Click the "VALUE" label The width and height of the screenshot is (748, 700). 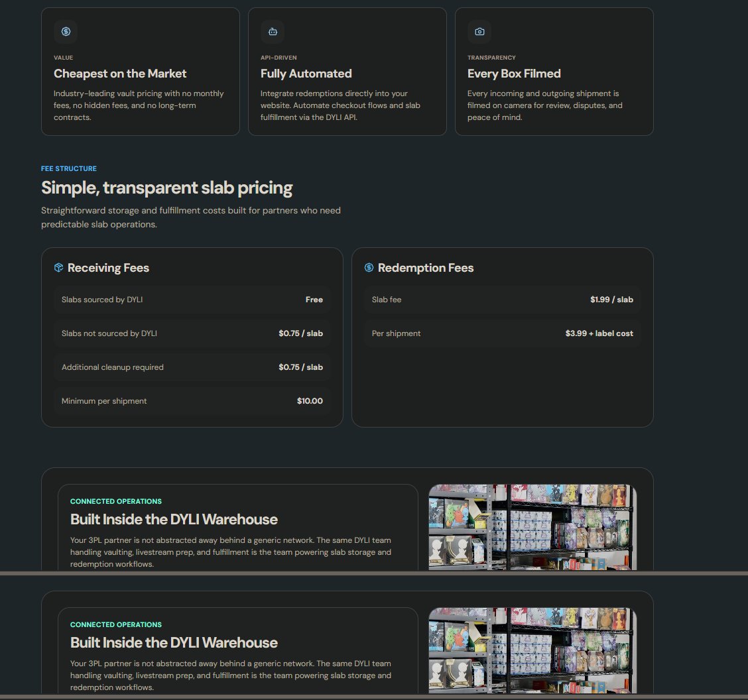(64, 58)
